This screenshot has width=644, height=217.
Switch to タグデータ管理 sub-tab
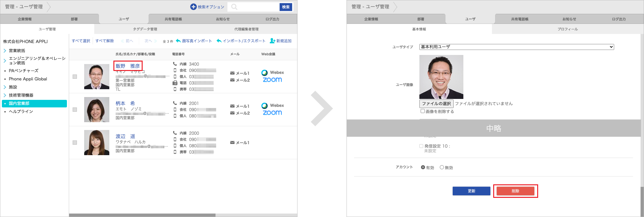(x=145, y=29)
